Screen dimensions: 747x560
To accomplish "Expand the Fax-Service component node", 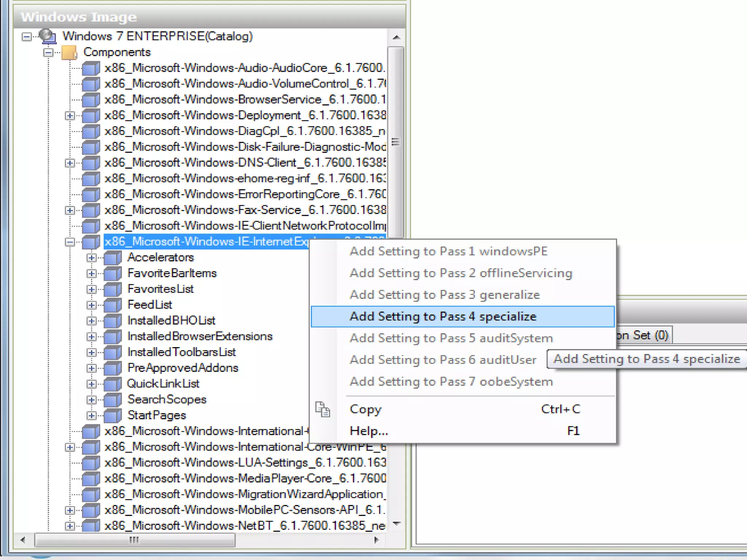I will [70, 210].
